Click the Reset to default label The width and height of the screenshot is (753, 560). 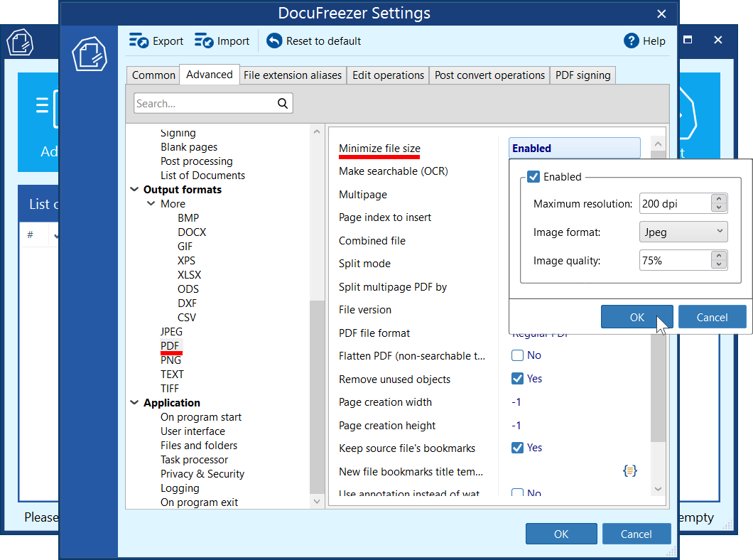pos(323,41)
